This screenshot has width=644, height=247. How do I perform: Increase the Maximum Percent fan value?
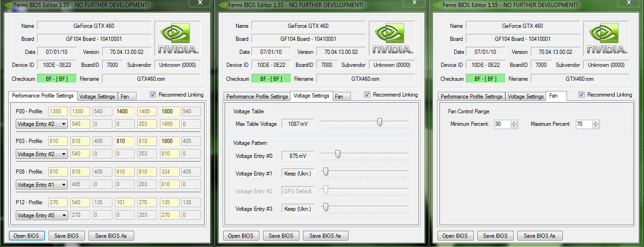click(x=596, y=122)
